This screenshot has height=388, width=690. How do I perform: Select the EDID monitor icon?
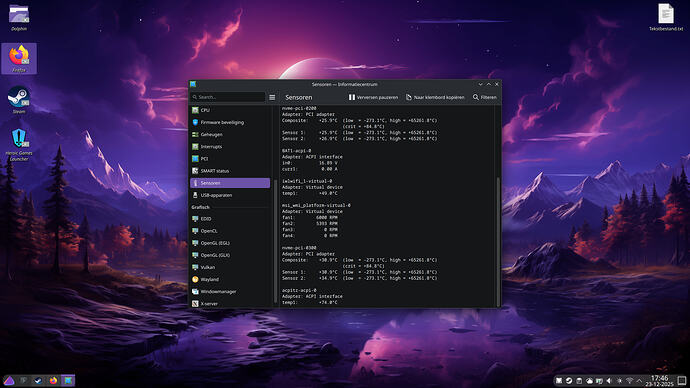(195, 219)
